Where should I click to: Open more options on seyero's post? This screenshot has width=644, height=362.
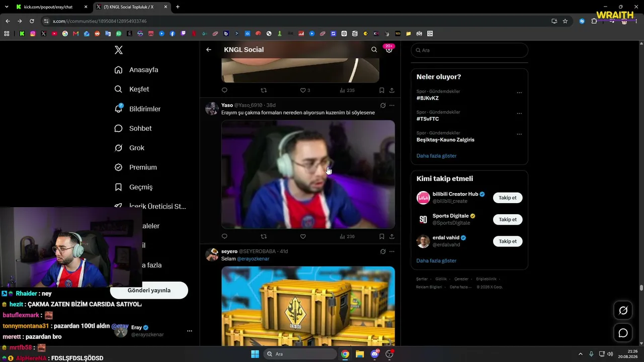click(x=392, y=251)
